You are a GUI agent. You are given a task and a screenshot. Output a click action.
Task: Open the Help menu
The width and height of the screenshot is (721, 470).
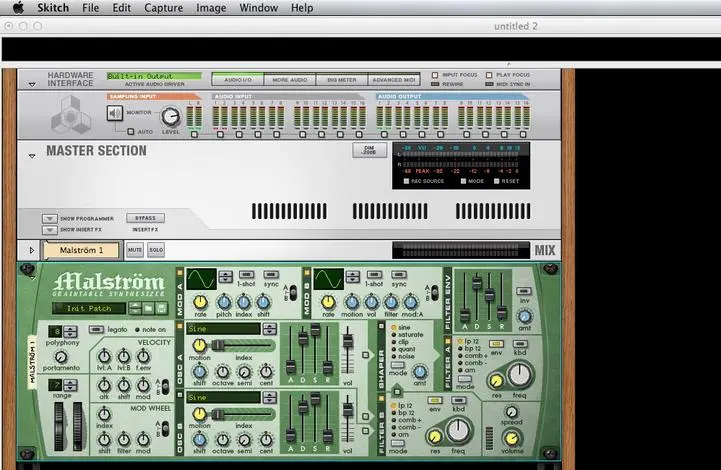tap(302, 8)
